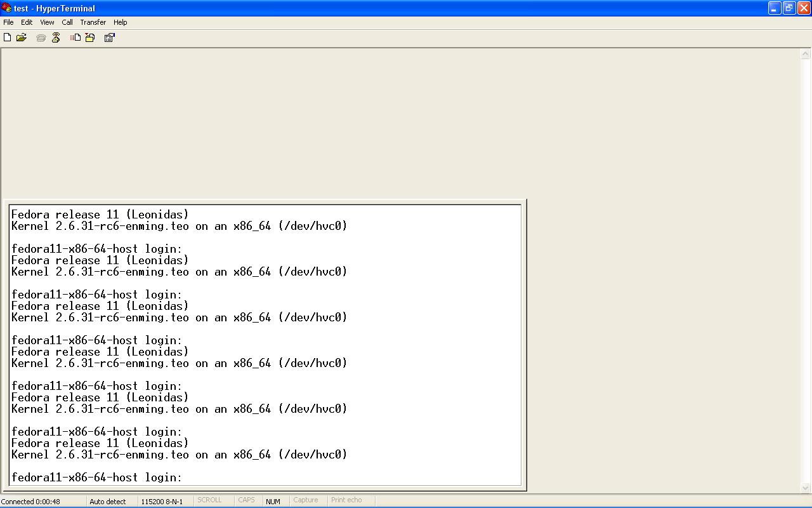Viewport: 812px width, 508px height.
Task: Click the Send file toolbar icon
Action: 75,37
